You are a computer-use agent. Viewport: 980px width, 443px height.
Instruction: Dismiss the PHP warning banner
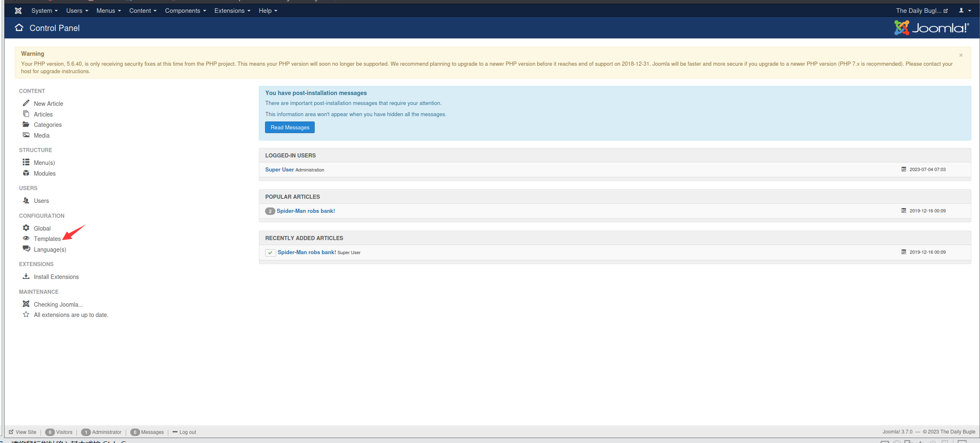point(961,55)
